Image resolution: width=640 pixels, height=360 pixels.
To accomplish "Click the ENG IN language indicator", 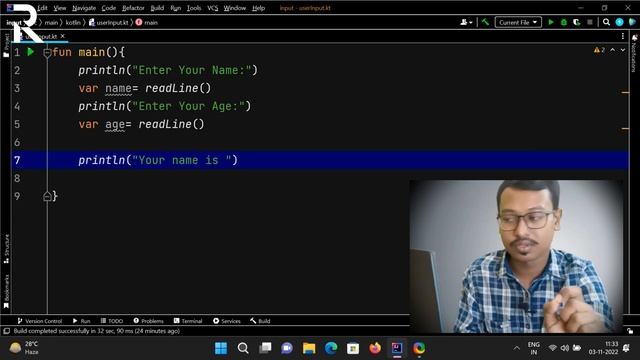I will coord(533,348).
